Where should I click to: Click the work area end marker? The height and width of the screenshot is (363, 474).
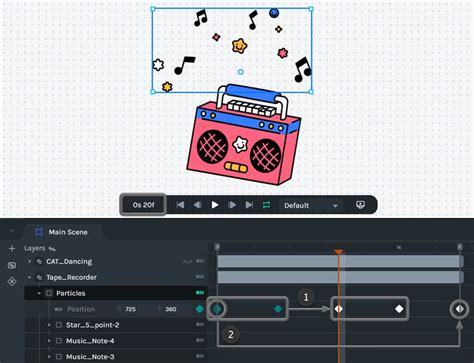pyautogui.click(x=460, y=247)
